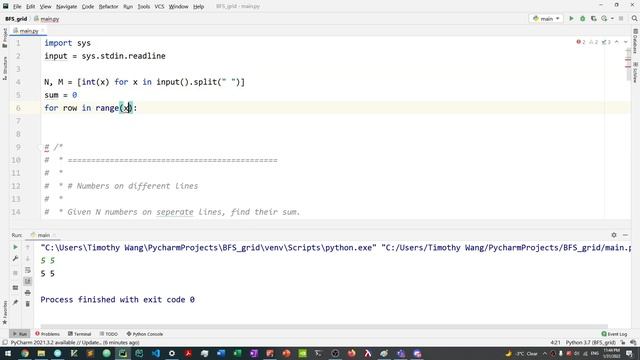
Task: Click the cursor position indicator in status bar
Action: pyautogui.click(x=555, y=343)
